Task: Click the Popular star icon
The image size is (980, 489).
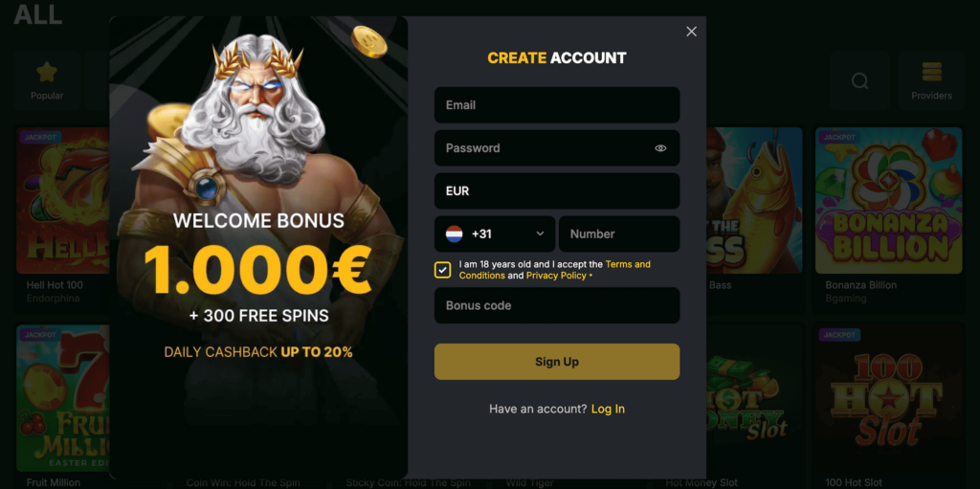Action: click(47, 72)
